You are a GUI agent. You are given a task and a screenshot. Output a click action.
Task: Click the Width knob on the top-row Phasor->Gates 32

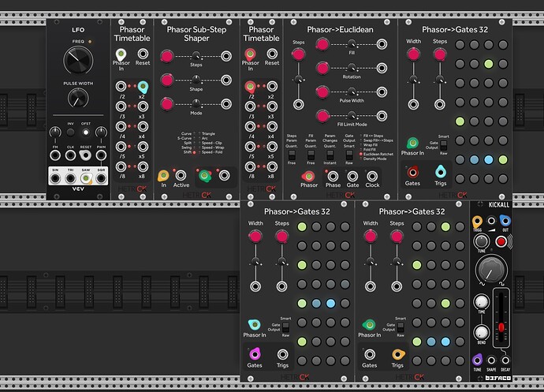coord(413,54)
